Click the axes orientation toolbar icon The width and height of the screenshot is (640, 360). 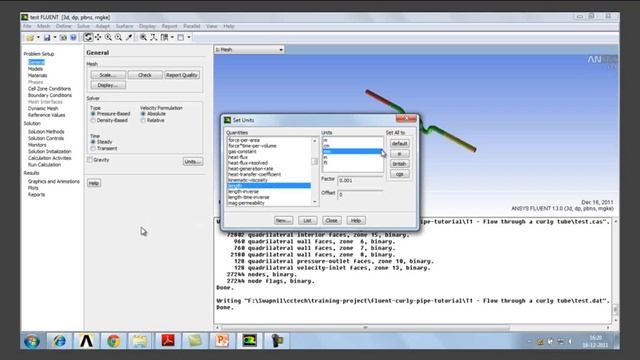coord(153,38)
